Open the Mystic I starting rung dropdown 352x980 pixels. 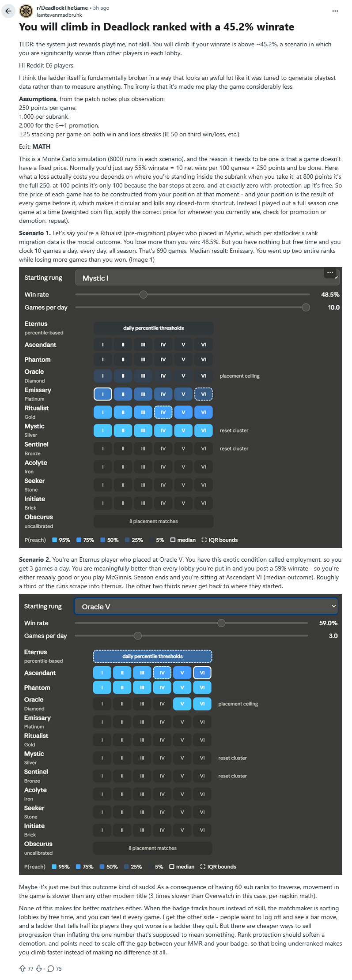[207, 278]
